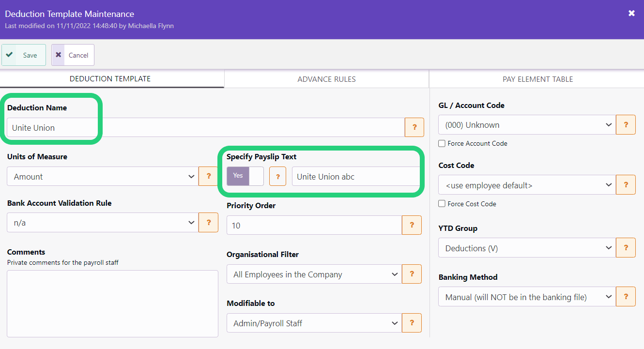Close the Deduction Template Maintenance dialog
The image size is (644, 349).
pos(631,14)
